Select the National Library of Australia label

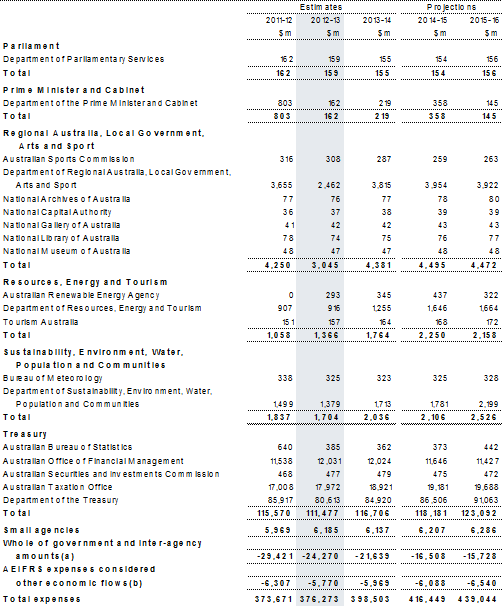tap(61, 238)
